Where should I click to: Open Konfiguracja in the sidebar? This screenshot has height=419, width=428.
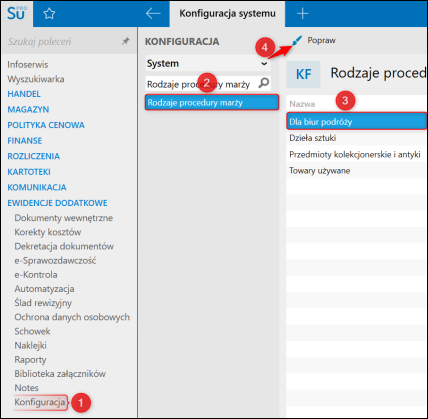tap(40, 402)
